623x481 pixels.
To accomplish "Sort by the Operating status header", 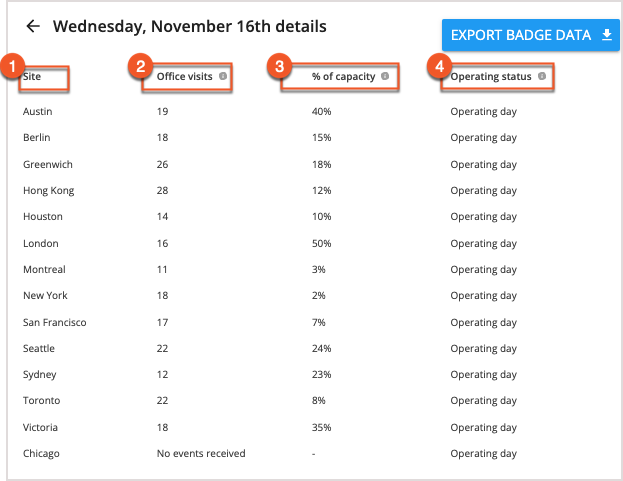I will pyautogui.click(x=490, y=76).
